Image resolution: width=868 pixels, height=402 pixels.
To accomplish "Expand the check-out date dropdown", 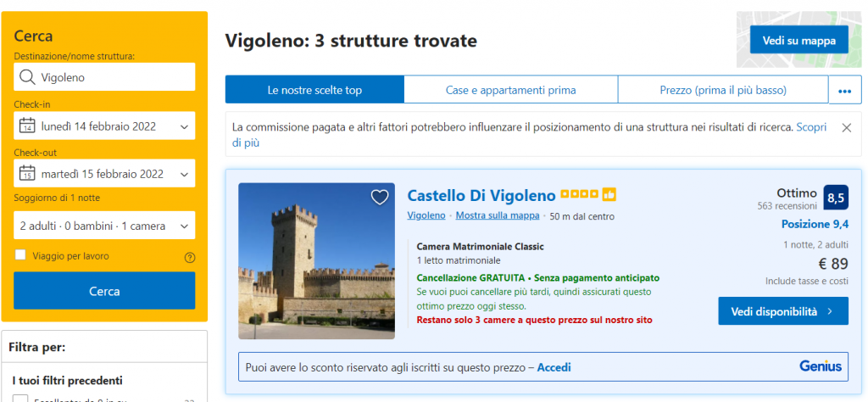I will coord(184,174).
